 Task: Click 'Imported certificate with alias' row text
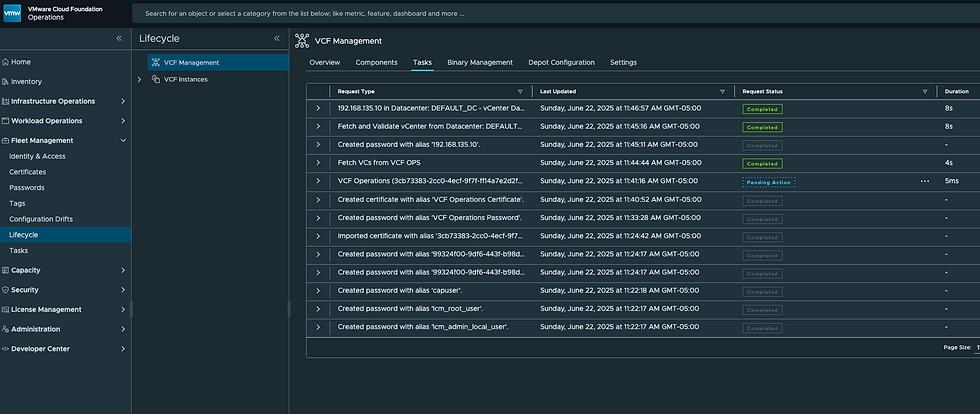[431, 236]
